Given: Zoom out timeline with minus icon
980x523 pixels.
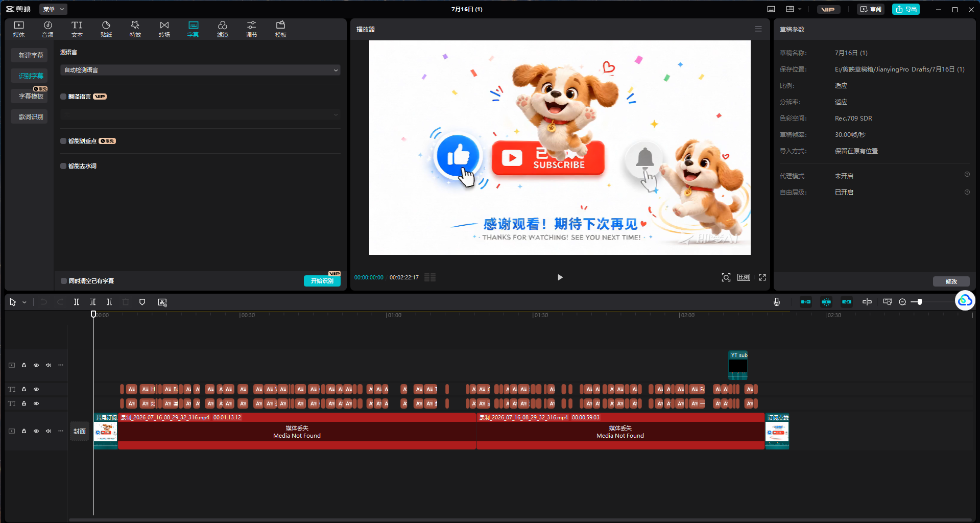Looking at the screenshot, I should click(x=902, y=302).
